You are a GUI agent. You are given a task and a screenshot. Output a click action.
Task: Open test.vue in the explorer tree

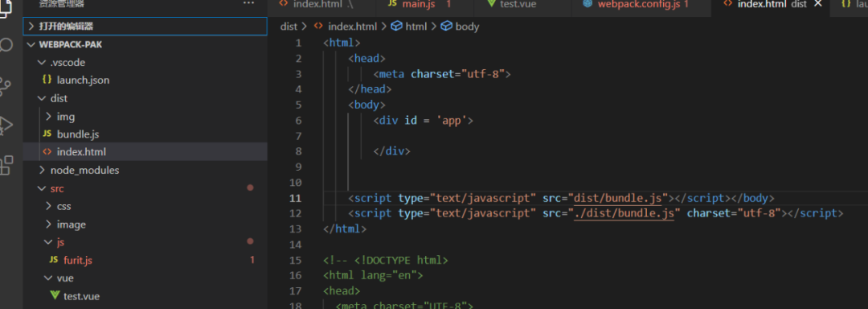click(81, 295)
